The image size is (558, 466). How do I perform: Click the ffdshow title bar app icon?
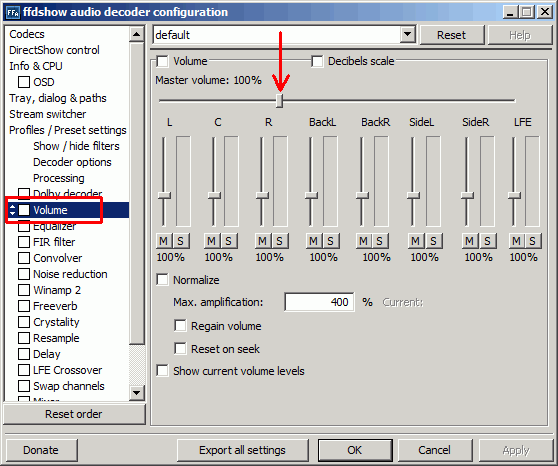click(x=13, y=12)
